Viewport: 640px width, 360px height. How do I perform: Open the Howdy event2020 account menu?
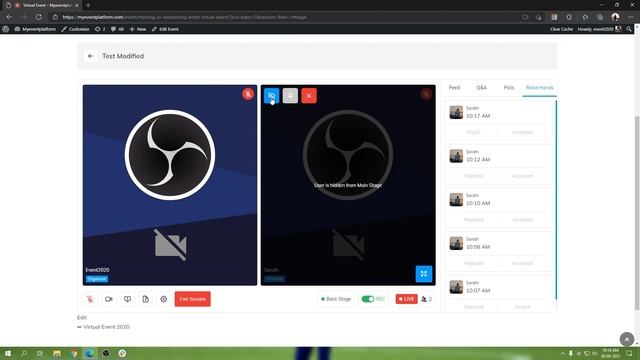click(599, 29)
